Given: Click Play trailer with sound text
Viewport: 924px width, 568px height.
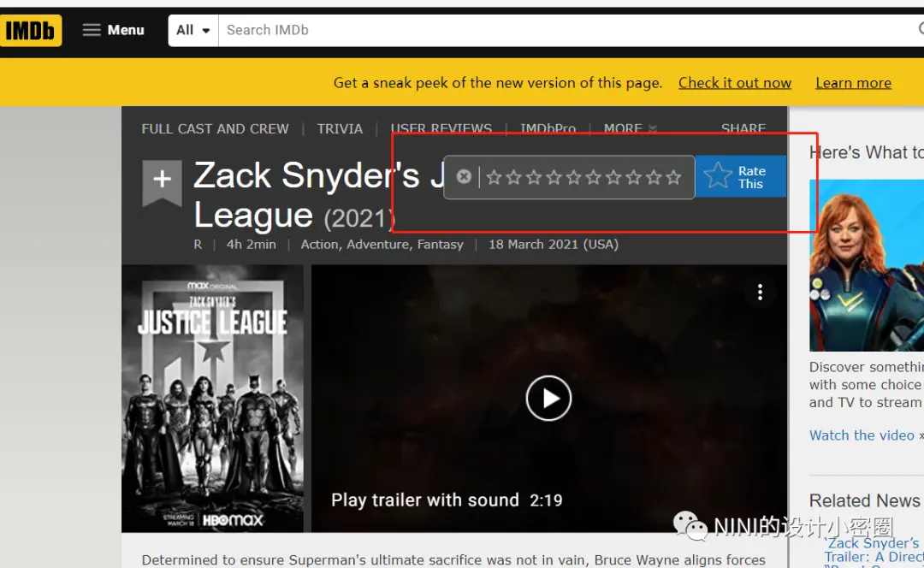Looking at the screenshot, I should tap(425, 500).
